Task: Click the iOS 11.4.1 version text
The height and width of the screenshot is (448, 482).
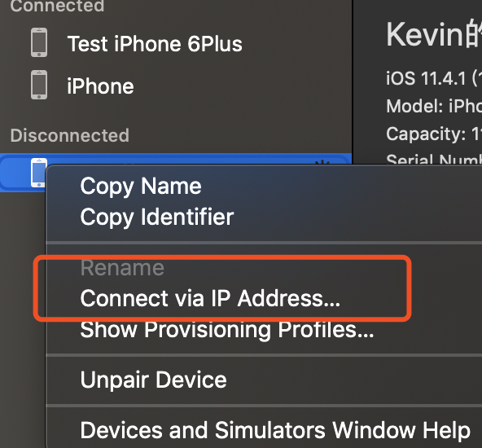Action: [434, 78]
